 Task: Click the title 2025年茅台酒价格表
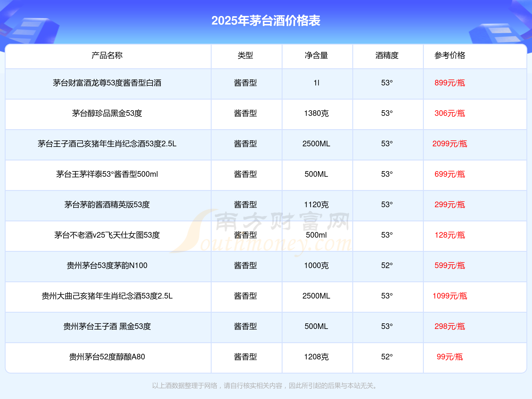266,21
